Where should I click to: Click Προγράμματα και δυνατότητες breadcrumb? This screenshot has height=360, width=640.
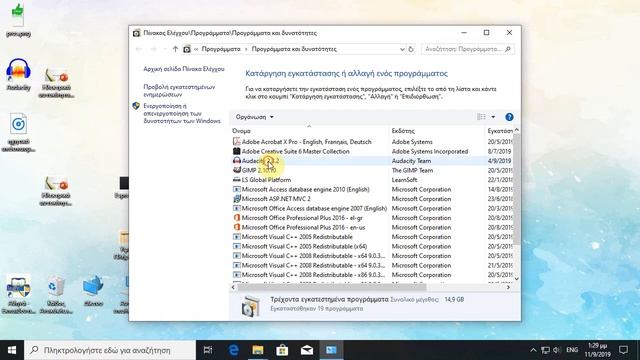coord(294,49)
